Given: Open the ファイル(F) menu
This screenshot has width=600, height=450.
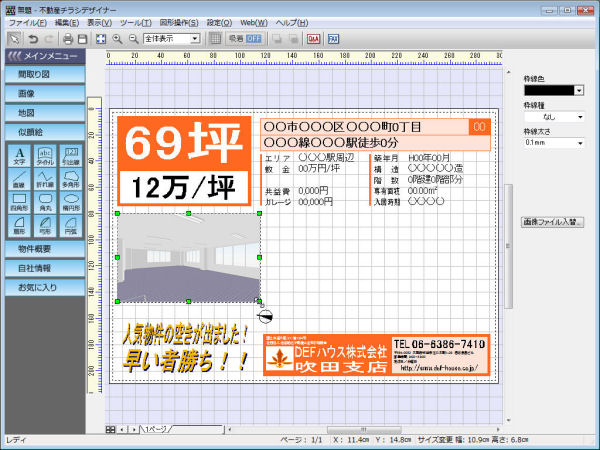Looking at the screenshot, I should (27, 22).
